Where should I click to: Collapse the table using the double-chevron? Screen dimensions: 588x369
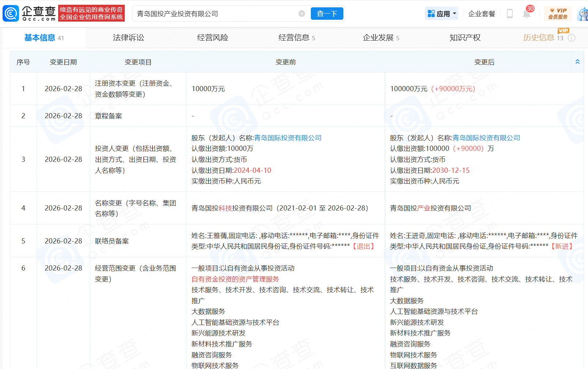coord(577,62)
